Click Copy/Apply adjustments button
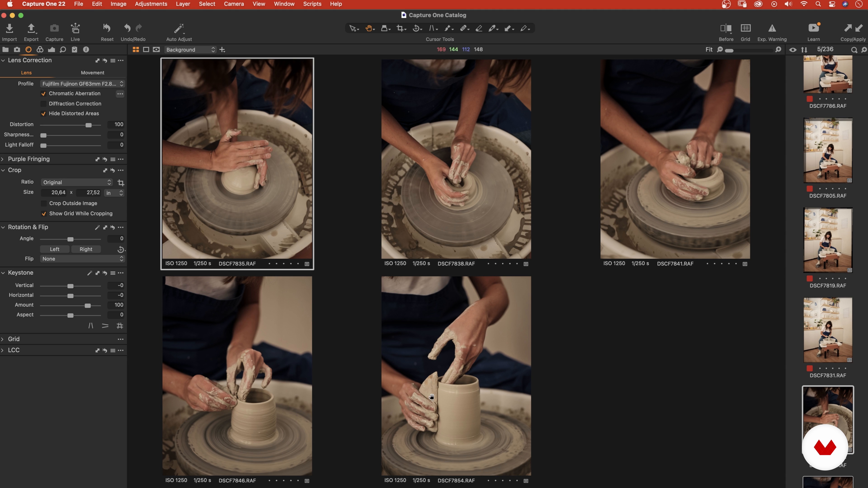 click(853, 32)
